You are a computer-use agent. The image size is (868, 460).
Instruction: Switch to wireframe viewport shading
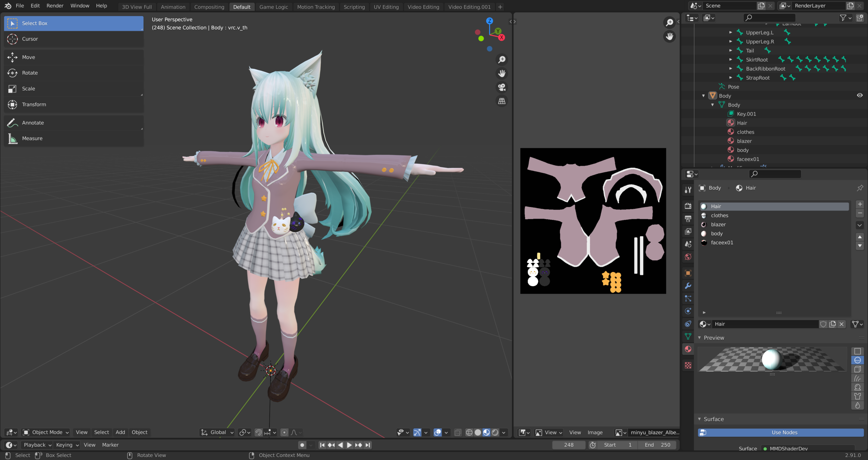click(469, 432)
